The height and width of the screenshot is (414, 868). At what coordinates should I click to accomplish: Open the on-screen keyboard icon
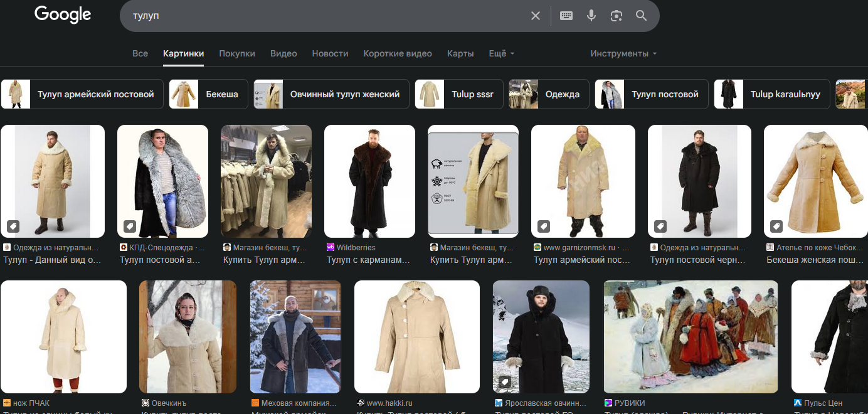[x=566, y=16]
